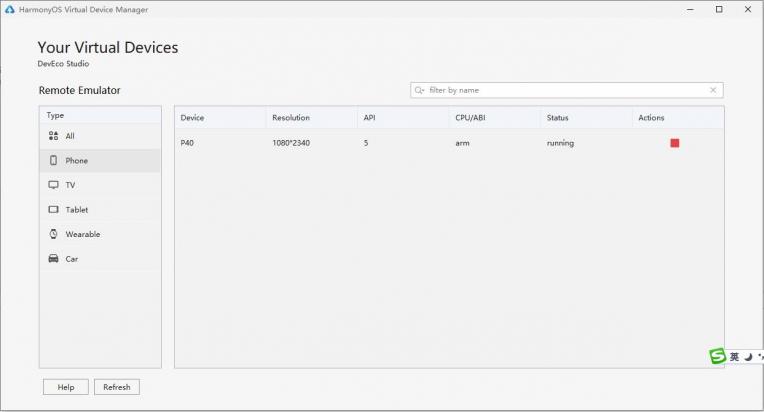764x412 pixels.
Task: Select the Wearable device type
Action: click(100, 234)
